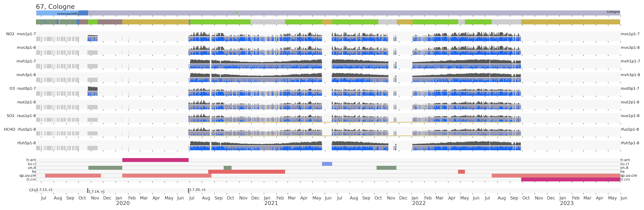Click the left rout0p1-7 O3 row label
644x210 pixels.
[x=26, y=88]
